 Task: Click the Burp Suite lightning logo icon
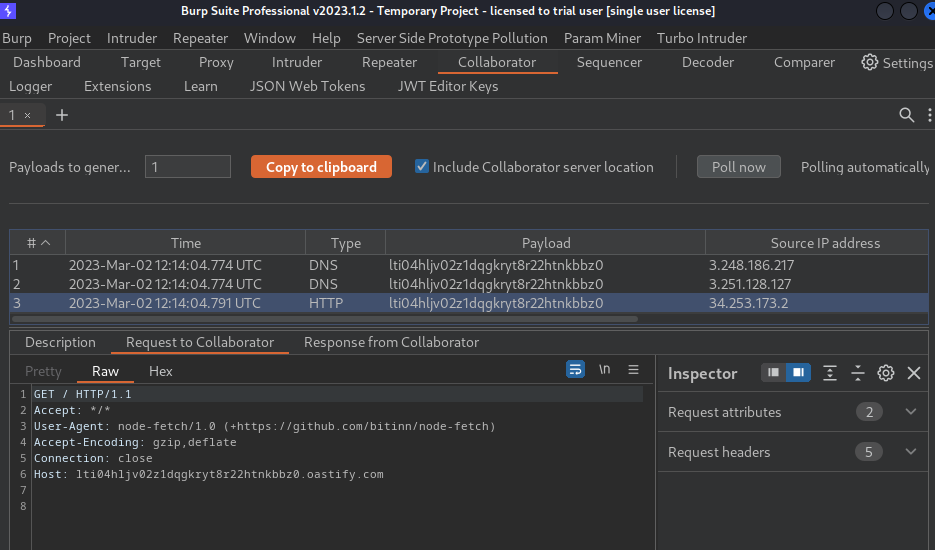point(8,11)
